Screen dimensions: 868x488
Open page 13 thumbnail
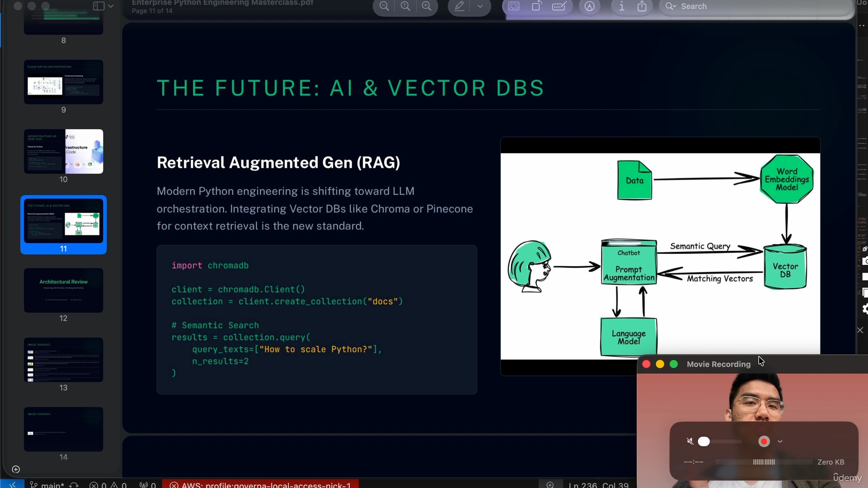[x=63, y=360]
